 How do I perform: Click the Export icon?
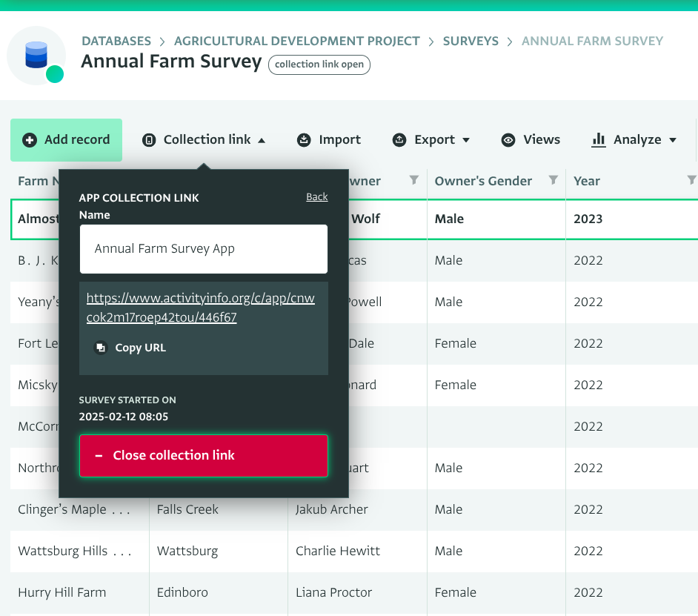pyautogui.click(x=399, y=140)
